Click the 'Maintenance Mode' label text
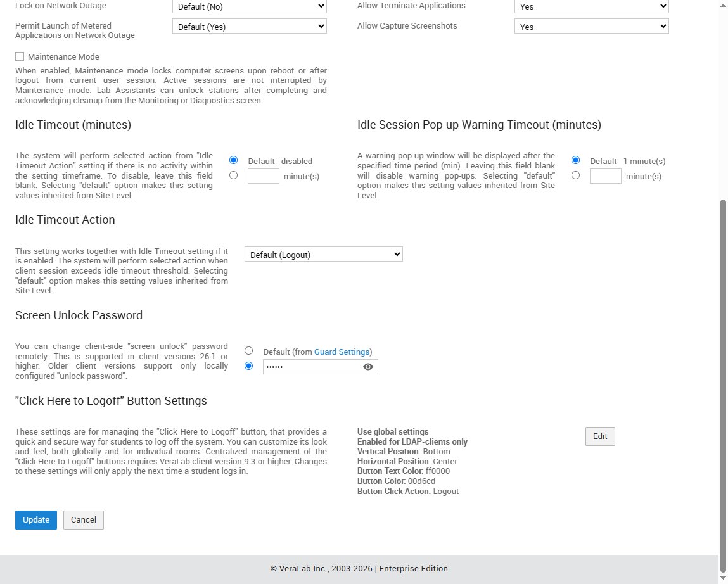This screenshot has width=728, height=584. coord(63,56)
